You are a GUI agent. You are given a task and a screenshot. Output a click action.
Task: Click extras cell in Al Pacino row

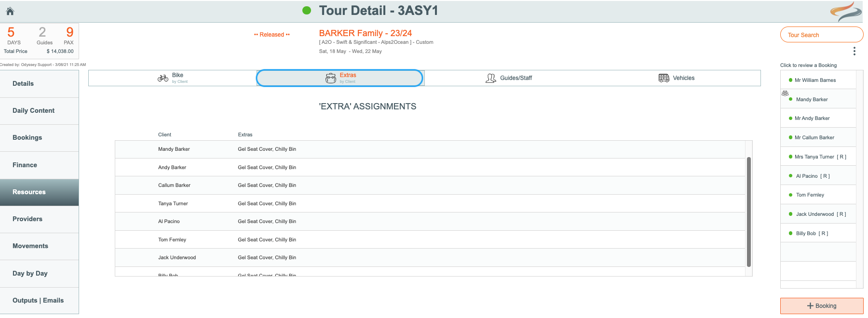[x=267, y=221]
